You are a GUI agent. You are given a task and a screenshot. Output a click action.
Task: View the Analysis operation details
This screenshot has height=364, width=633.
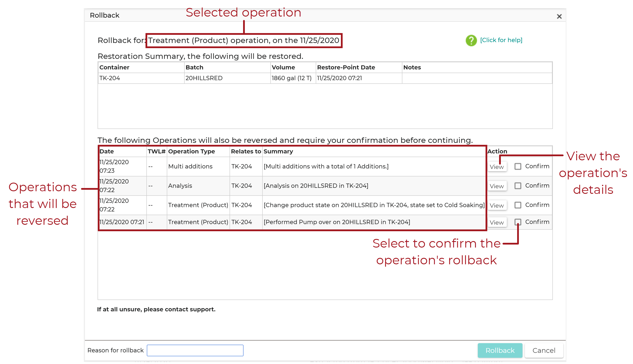click(497, 186)
